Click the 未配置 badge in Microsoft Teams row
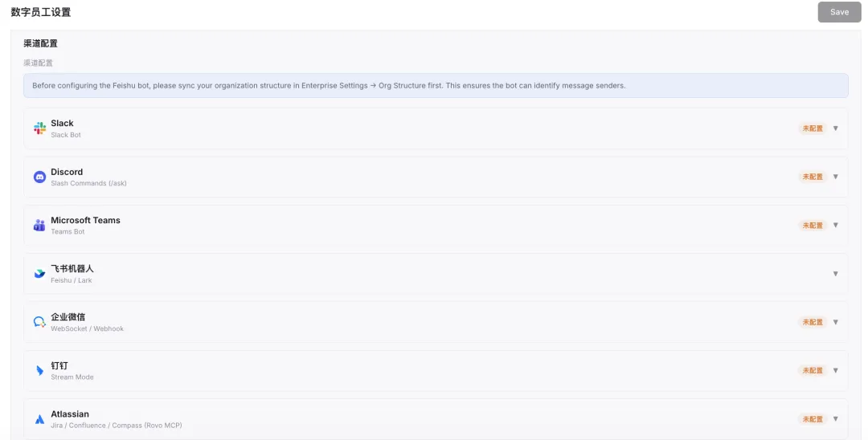The width and height of the screenshot is (868, 440). click(813, 225)
